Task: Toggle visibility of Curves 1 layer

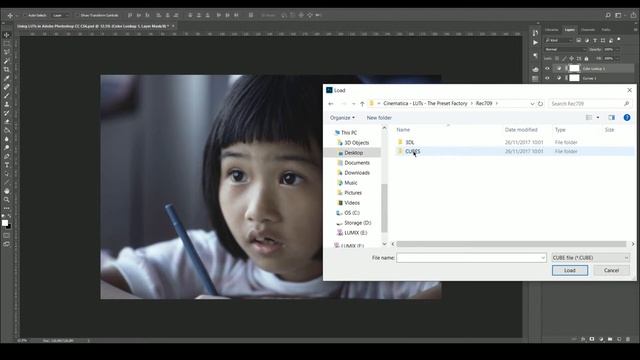Action: click(x=547, y=78)
